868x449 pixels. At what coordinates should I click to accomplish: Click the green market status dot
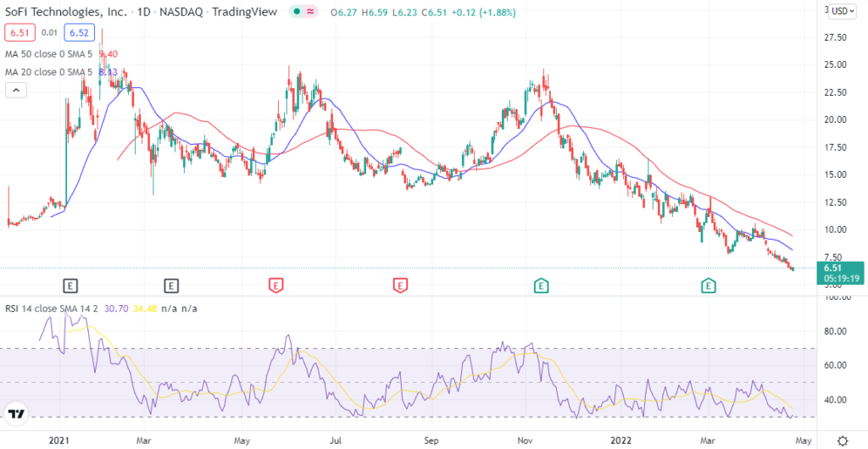[x=294, y=11]
